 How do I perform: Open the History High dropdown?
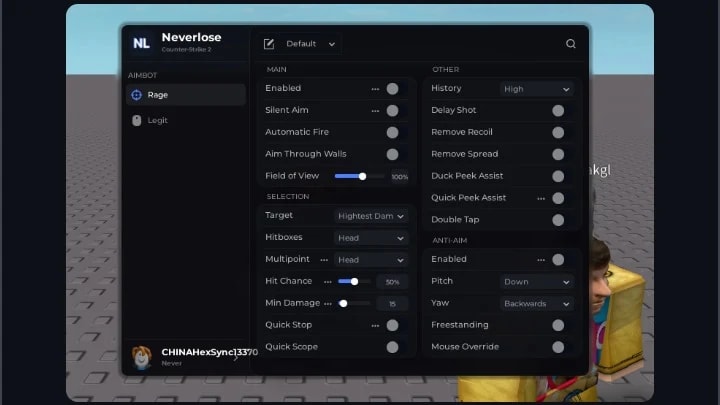pos(536,89)
